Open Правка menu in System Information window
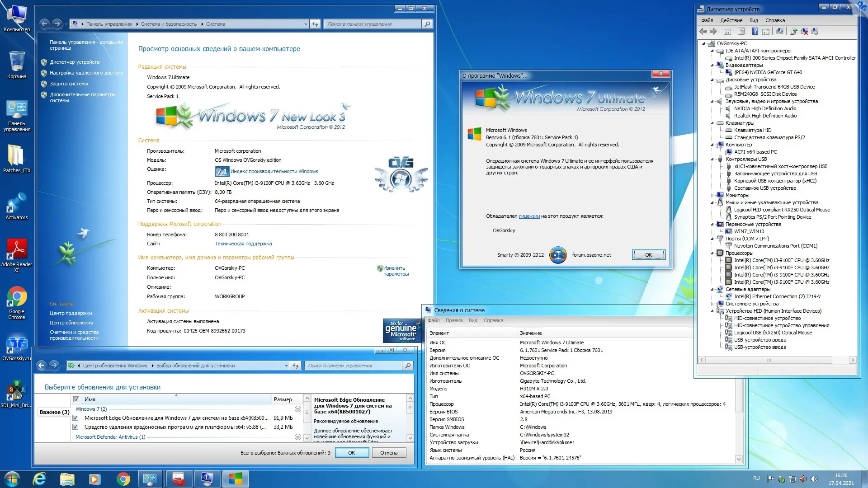 453,320
